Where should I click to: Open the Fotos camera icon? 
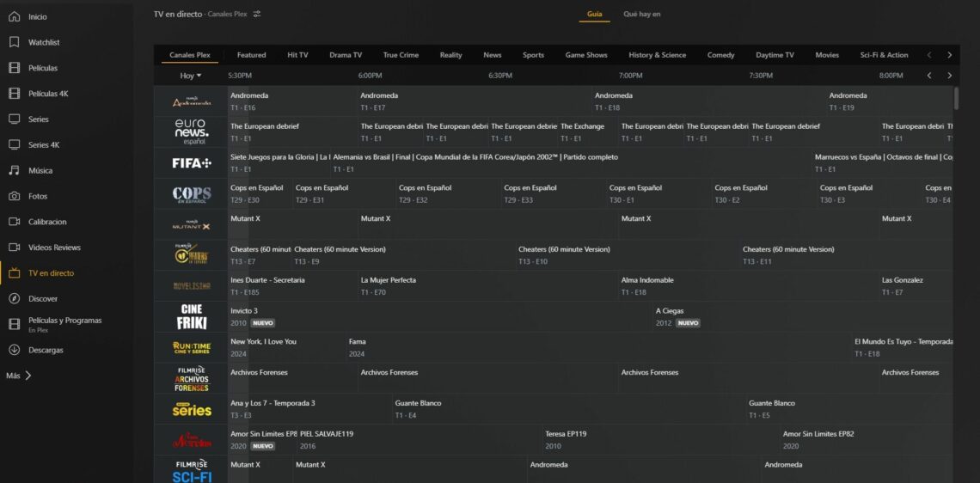pyautogui.click(x=14, y=196)
